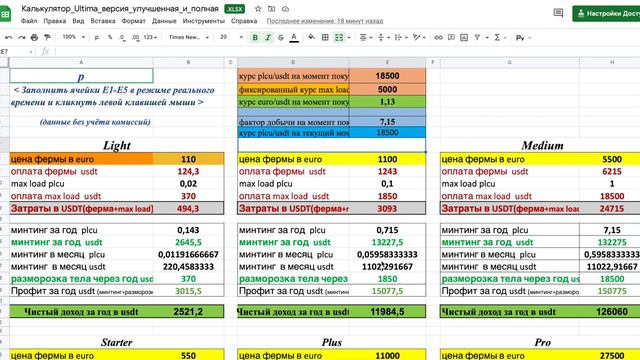Insert a chart from toolbar
This screenshot has height=360, width=640.
pos(464,38)
